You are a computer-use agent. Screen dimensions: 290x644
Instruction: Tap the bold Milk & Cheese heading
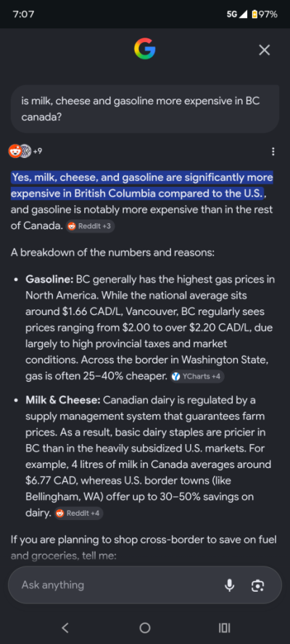63,400
